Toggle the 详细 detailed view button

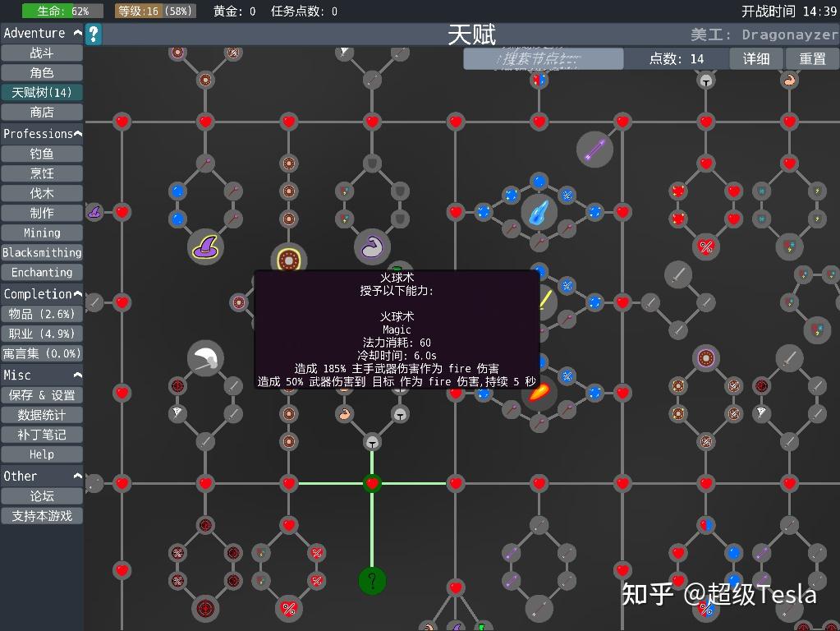tap(755, 58)
